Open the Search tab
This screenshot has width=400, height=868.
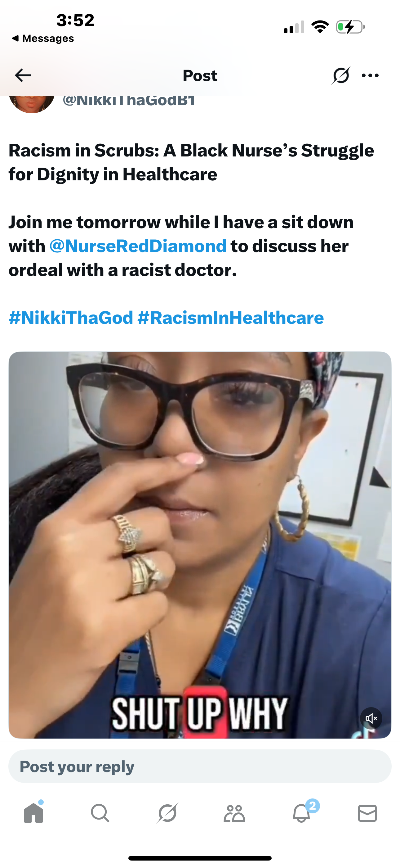click(x=100, y=813)
